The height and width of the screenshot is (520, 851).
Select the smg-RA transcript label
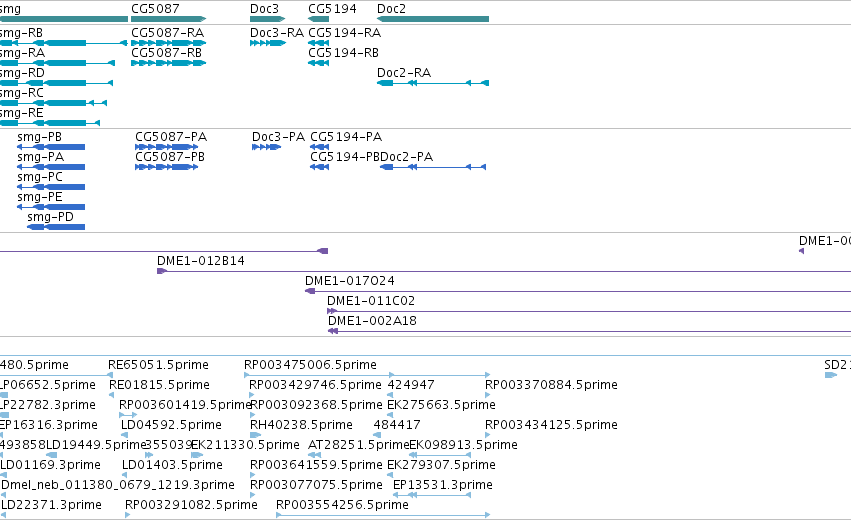22,53
